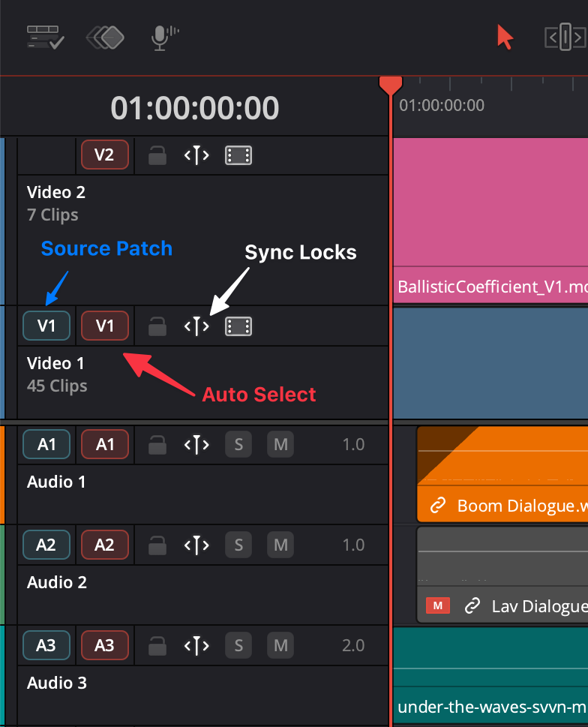The width and height of the screenshot is (588, 727).
Task: Mute the Audio 1 track
Action: click(x=280, y=445)
